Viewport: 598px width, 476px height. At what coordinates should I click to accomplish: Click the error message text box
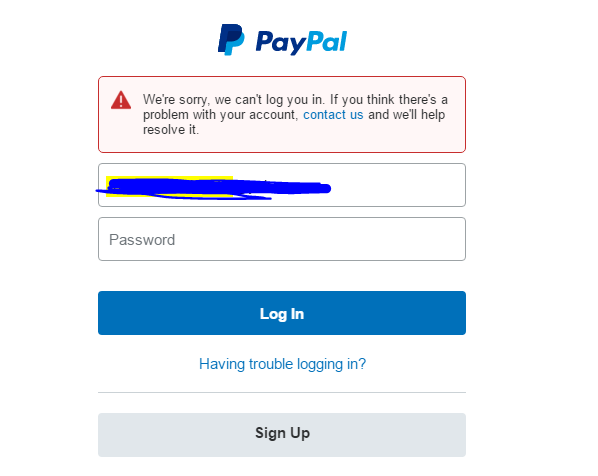(282, 114)
